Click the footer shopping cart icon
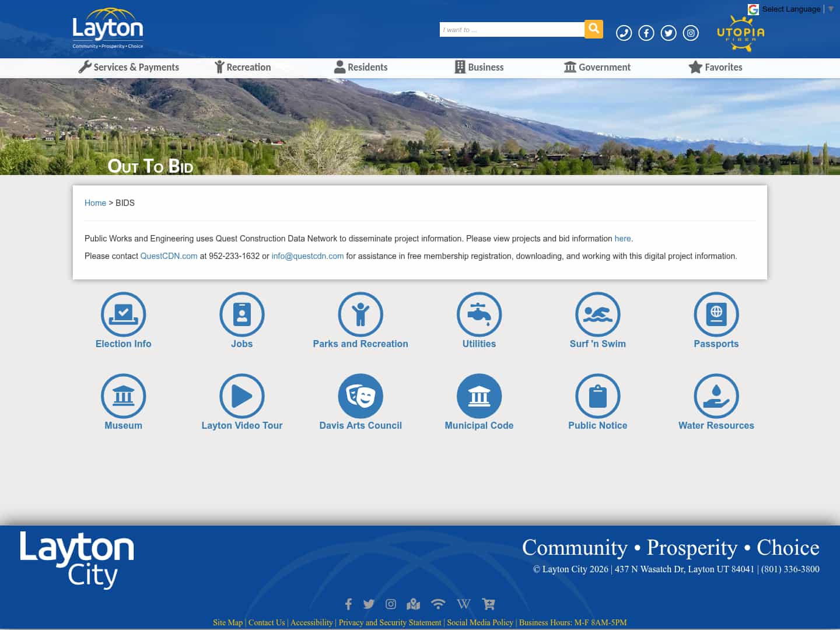 point(488,604)
